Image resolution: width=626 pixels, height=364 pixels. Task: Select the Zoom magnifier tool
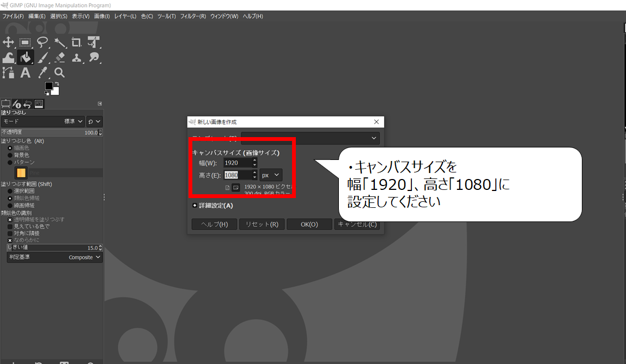[x=60, y=72]
